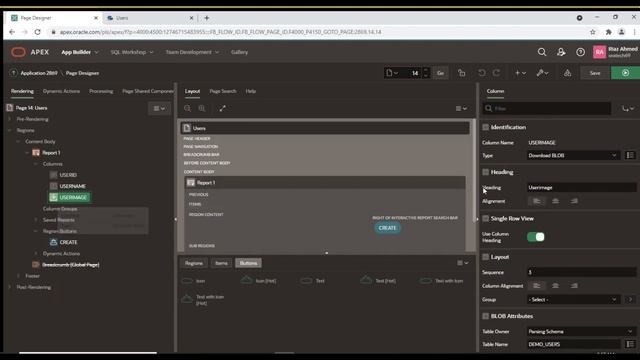Screen dimensions: 640x360
Task: Open the Team Development menu
Action: point(192,52)
